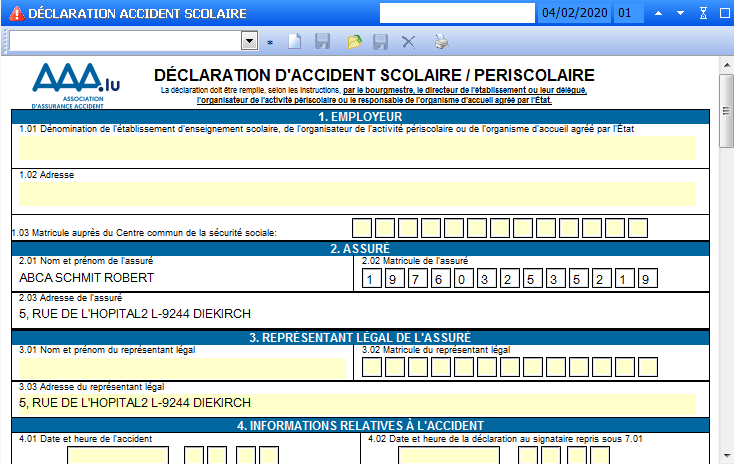This screenshot has height=465, width=734.
Task: Click the new blank document icon
Action: [295, 42]
